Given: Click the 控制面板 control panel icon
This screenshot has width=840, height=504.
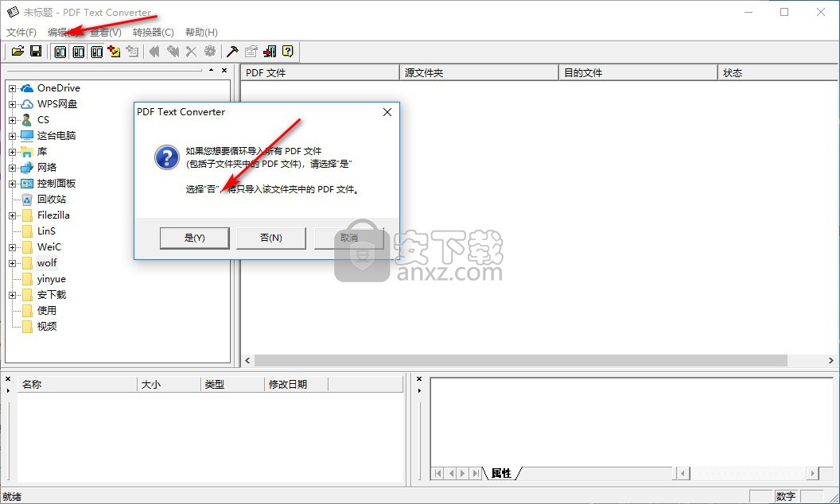Looking at the screenshot, I should [x=27, y=184].
